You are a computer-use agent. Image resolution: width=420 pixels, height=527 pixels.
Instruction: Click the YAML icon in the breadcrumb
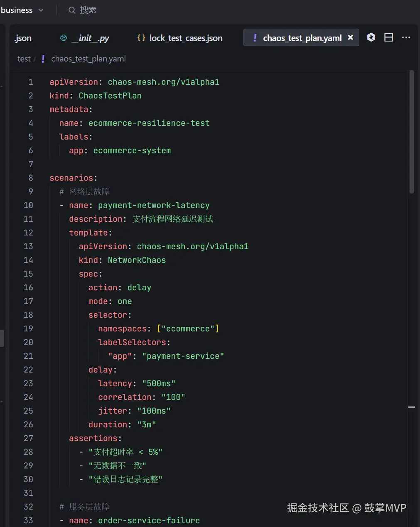tap(43, 59)
